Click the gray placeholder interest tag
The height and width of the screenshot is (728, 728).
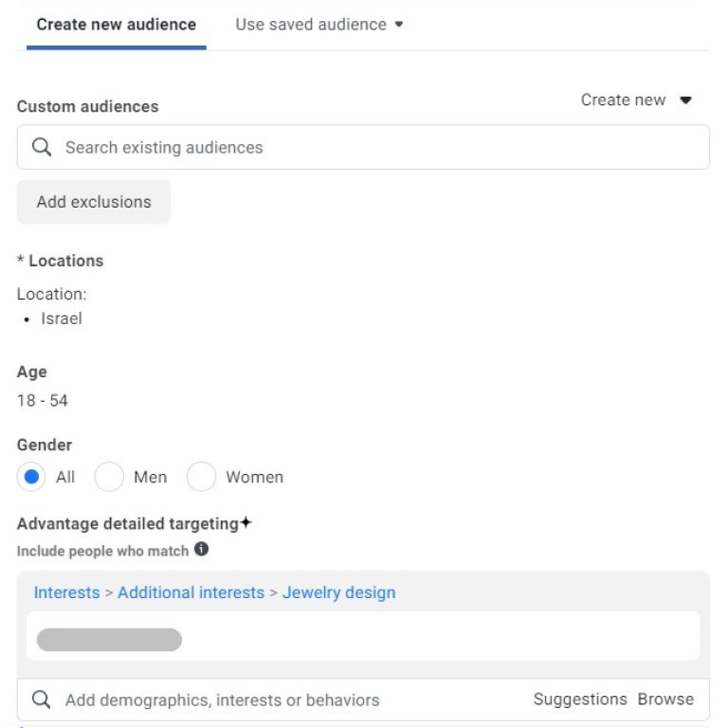[x=109, y=640]
